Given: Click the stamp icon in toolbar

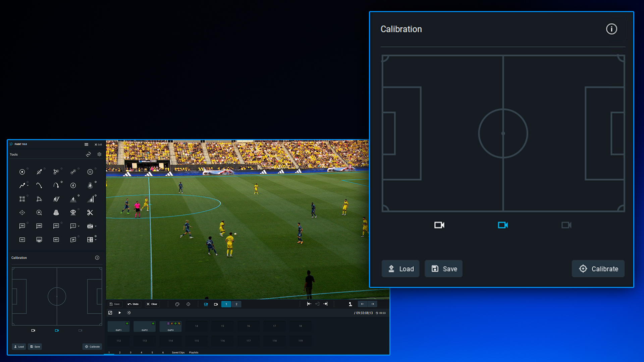Looking at the screenshot, I should (x=350, y=304).
